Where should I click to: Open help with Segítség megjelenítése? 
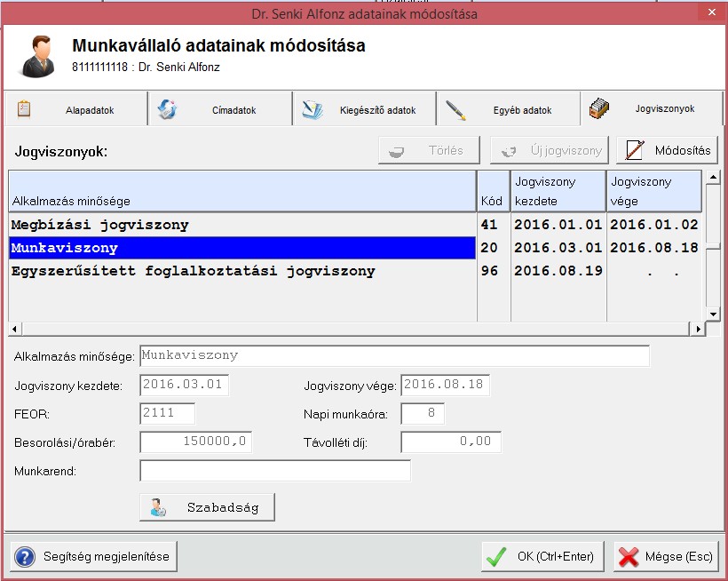tap(94, 557)
